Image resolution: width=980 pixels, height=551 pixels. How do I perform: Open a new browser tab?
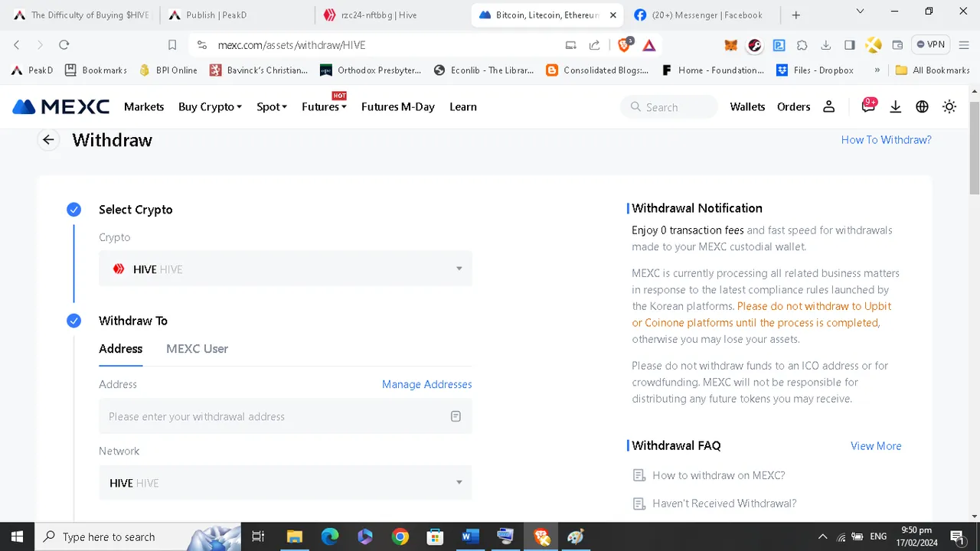(x=796, y=15)
